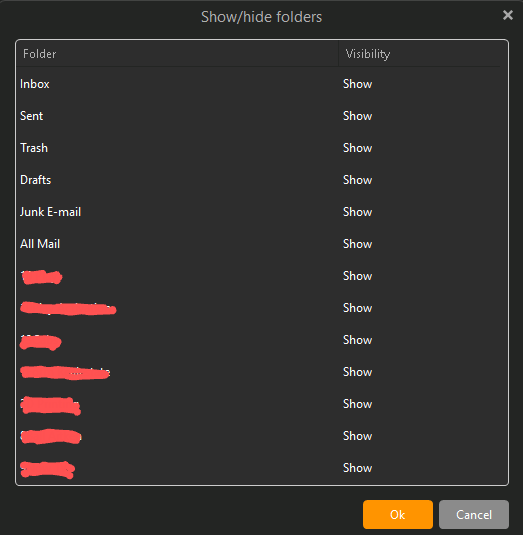Toggle visibility Show for Trash folder
The width and height of the screenshot is (523, 535).
[357, 148]
